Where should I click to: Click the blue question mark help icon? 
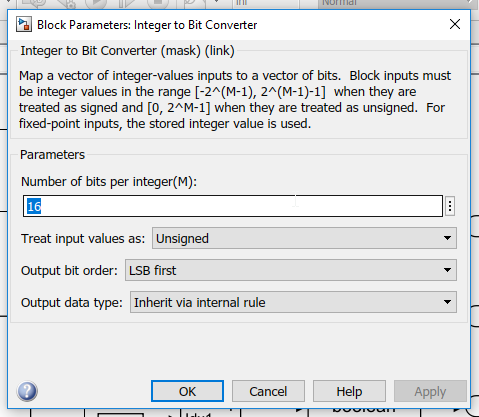(27, 391)
